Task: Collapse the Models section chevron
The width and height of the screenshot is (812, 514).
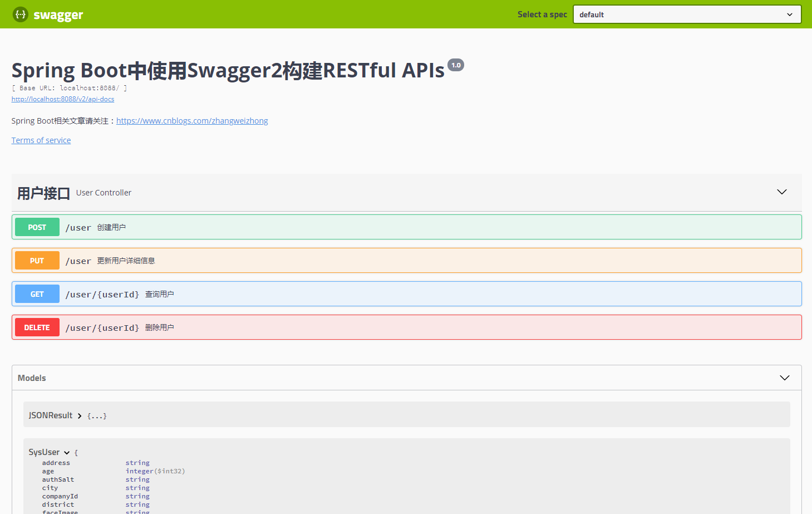Action: (x=785, y=378)
